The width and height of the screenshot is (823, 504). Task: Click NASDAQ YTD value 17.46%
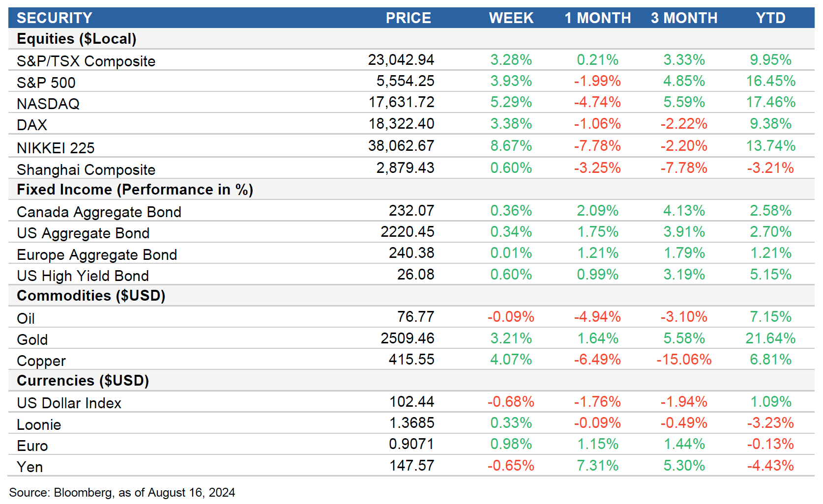click(770, 102)
